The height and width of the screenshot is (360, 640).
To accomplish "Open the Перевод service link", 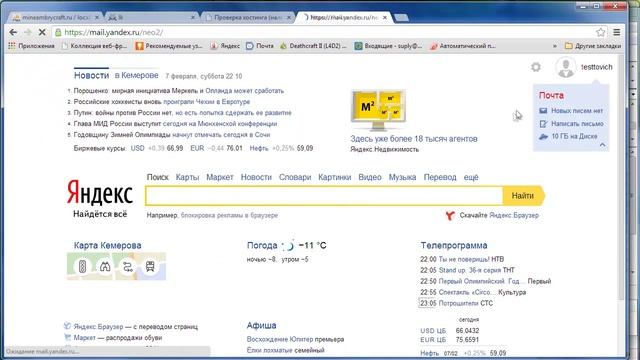I will (x=440, y=177).
